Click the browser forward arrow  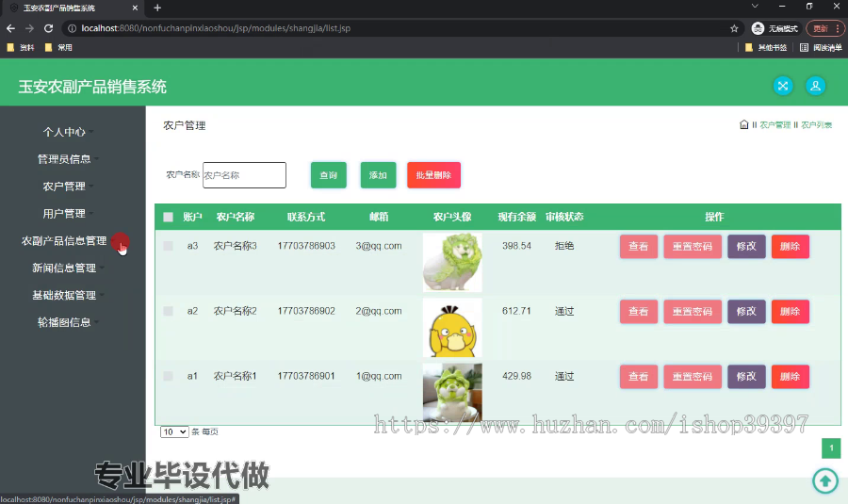(x=30, y=28)
